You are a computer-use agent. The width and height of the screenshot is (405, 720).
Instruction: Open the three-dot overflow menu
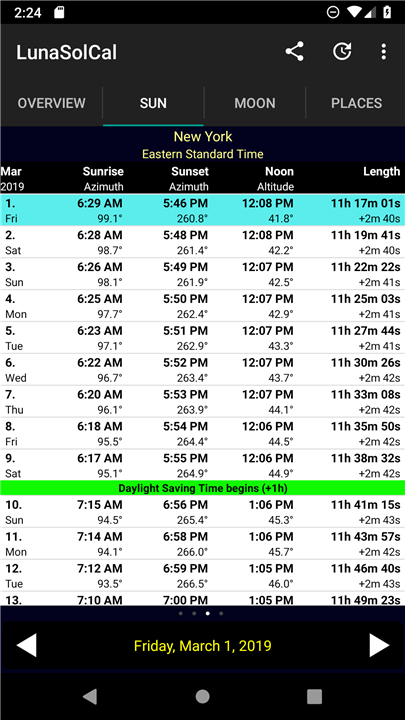tap(384, 51)
